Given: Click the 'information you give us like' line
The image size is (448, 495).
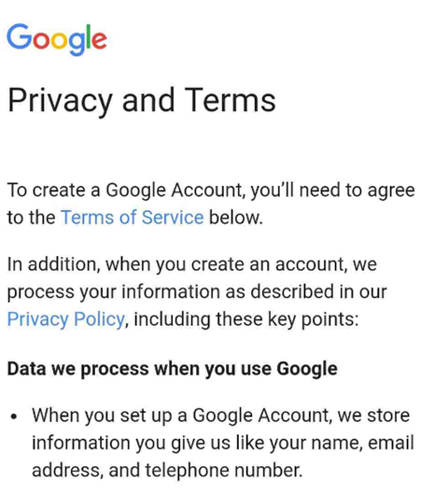Looking at the screenshot, I should [x=223, y=443].
